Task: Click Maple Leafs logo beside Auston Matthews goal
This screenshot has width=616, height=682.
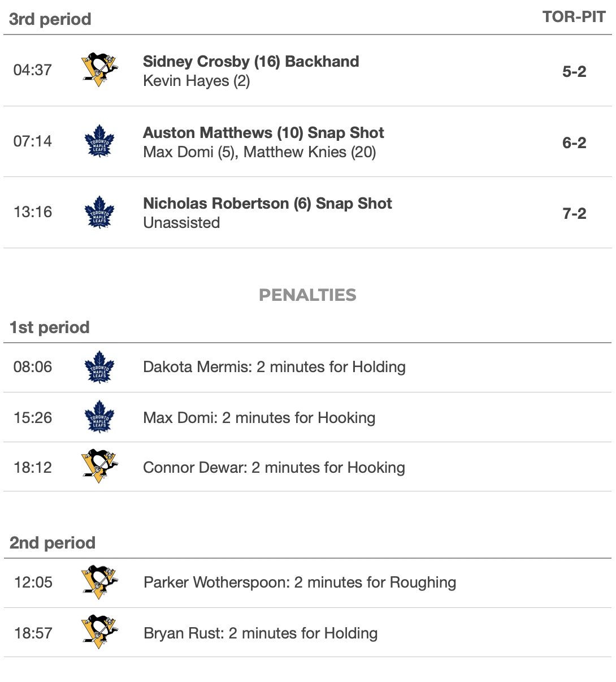Action: click(99, 141)
